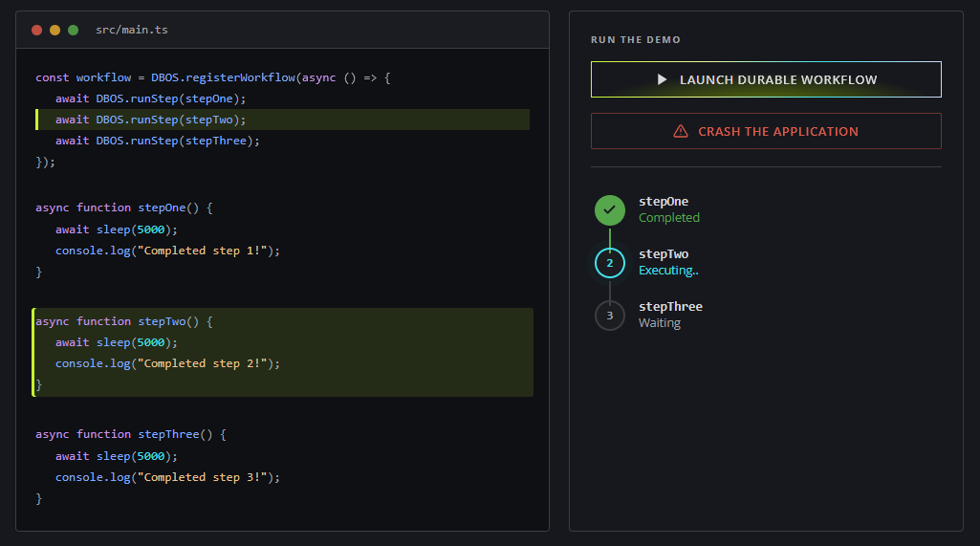Click the highlighted await DBOS.runStep(stepTwo) line
980x546 pixels.
tap(282, 120)
